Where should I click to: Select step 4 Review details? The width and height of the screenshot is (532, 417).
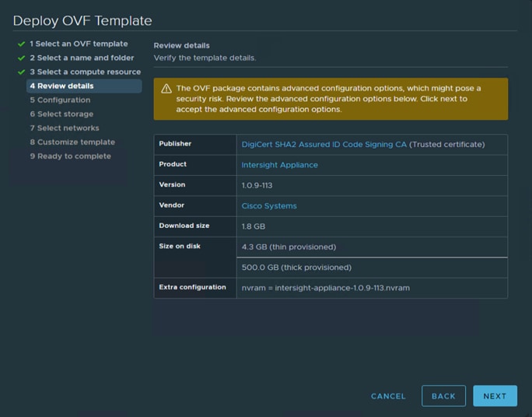pyautogui.click(x=84, y=86)
